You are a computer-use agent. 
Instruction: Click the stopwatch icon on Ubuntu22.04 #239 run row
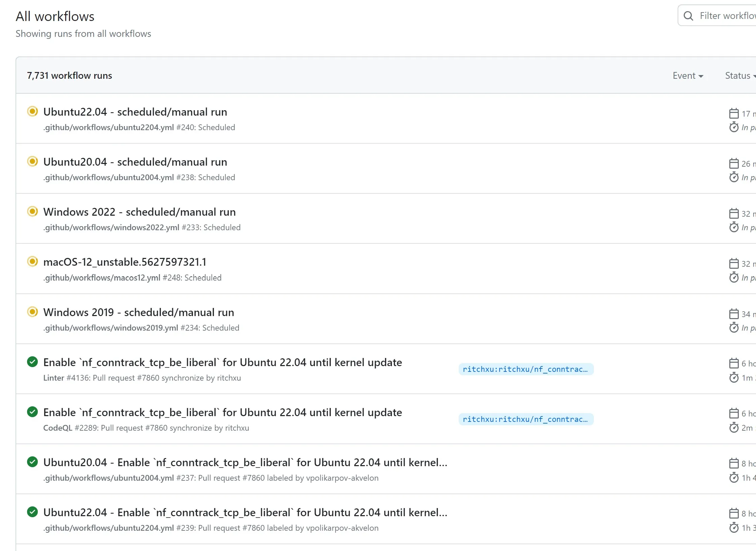point(734,528)
